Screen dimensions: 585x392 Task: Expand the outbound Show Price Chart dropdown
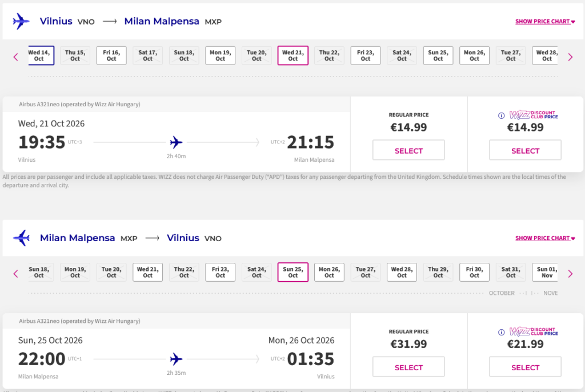click(545, 22)
